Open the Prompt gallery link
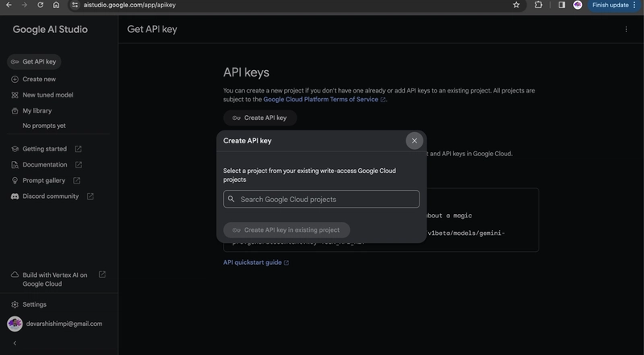This screenshot has height=355, width=644. [x=43, y=180]
